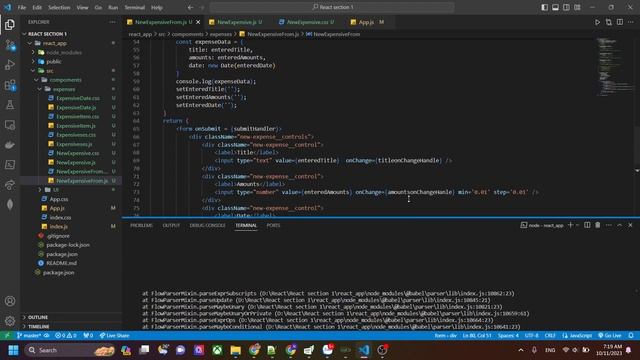640x360 pixels.
Task: Open the Windows Start menu
Action: point(13,350)
